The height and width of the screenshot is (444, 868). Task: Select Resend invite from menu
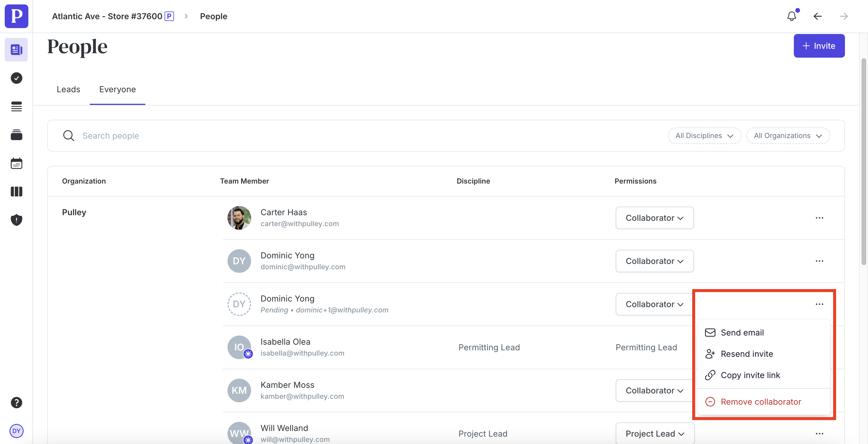(747, 354)
